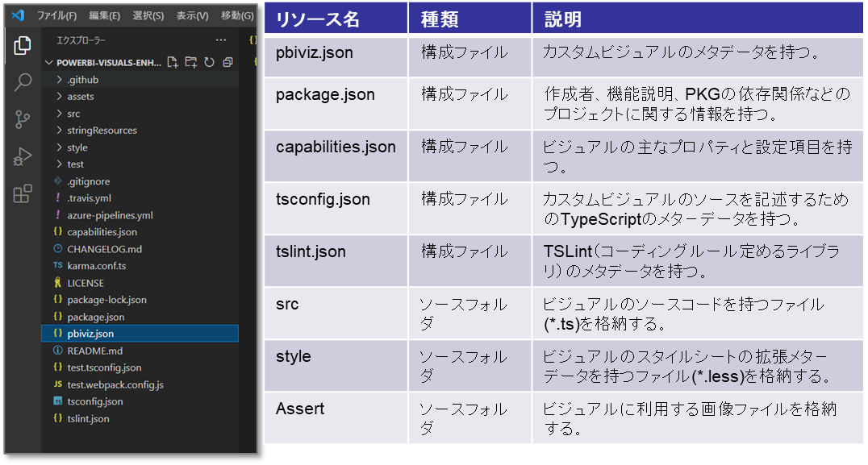This screenshot has width=868, height=465.
Task: Open the test.webpack.config.js file
Action: 140,385
